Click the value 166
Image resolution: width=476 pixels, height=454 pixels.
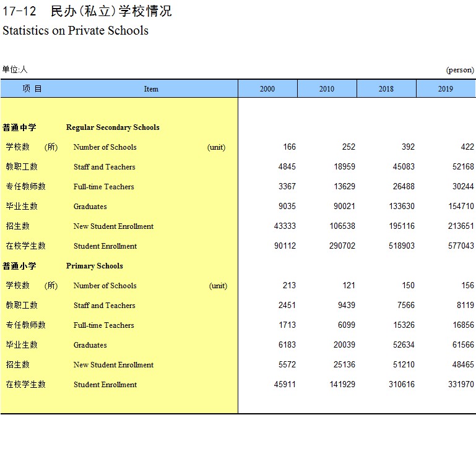(x=289, y=147)
